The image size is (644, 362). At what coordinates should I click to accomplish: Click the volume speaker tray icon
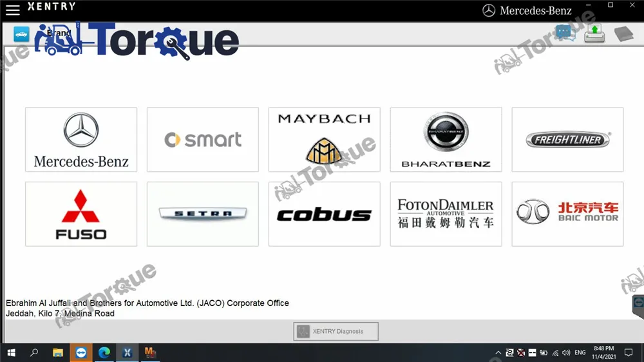[x=566, y=352]
